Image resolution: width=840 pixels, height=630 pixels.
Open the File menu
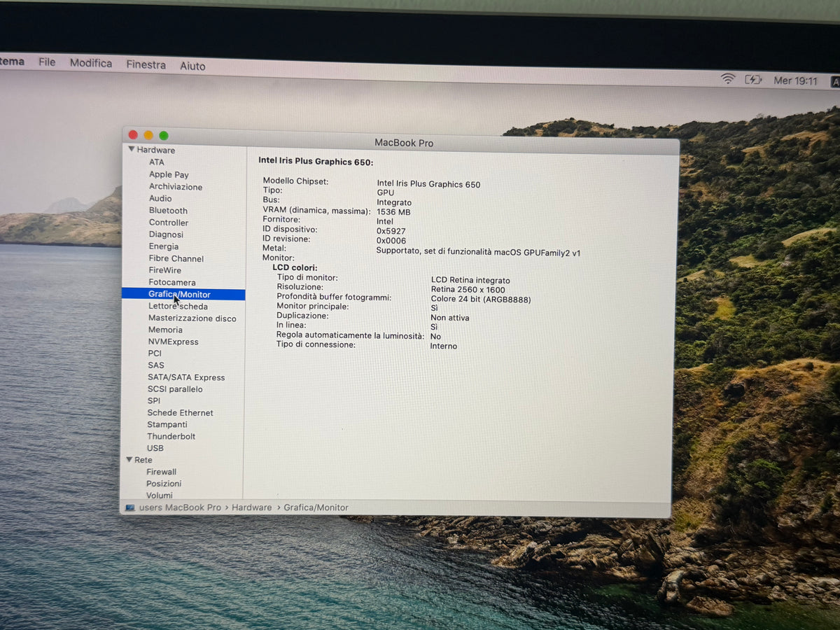point(47,62)
